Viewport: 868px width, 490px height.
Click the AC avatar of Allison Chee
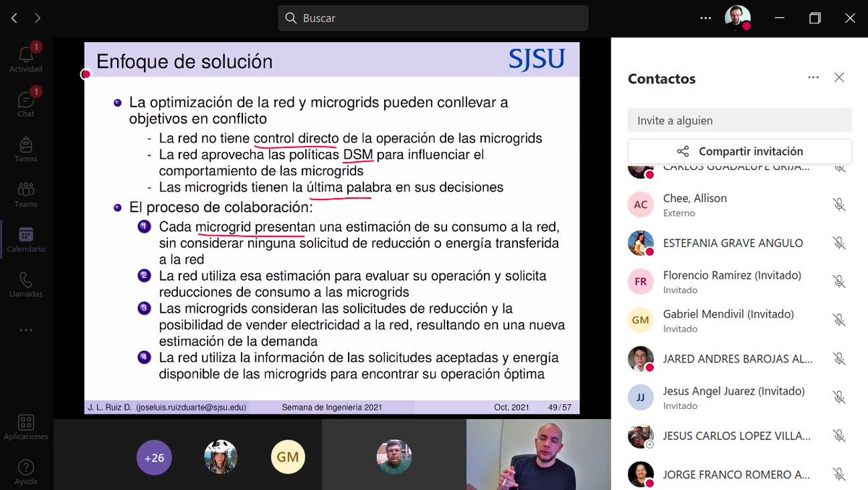641,205
